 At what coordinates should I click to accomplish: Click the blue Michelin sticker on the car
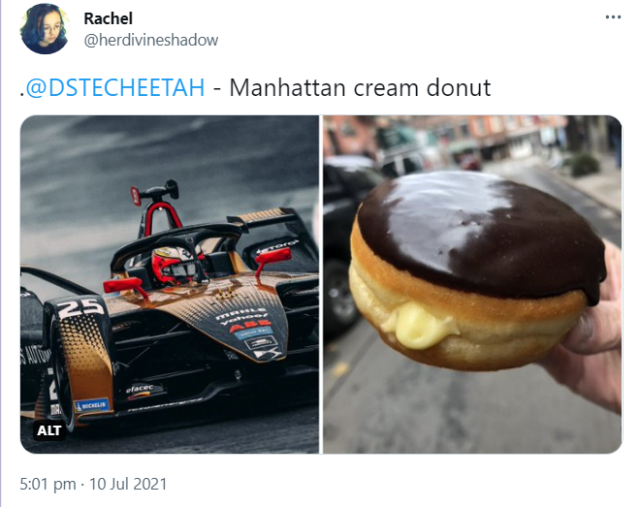[92, 405]
